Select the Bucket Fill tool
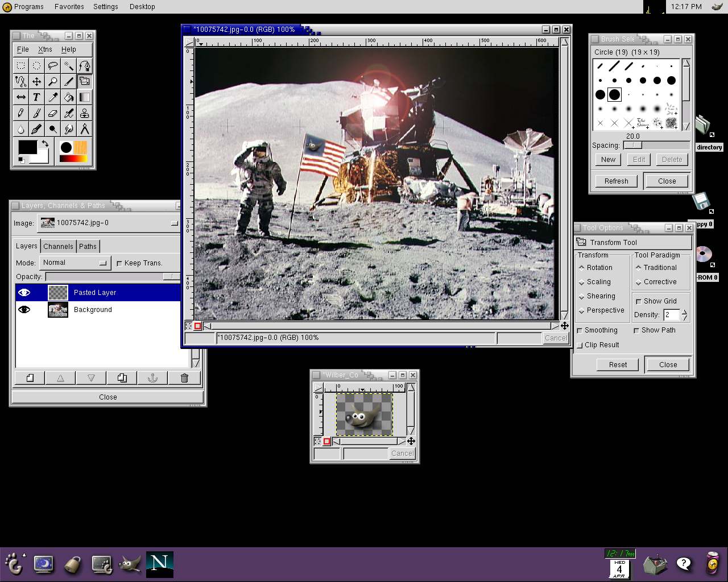 coord(68,97)
